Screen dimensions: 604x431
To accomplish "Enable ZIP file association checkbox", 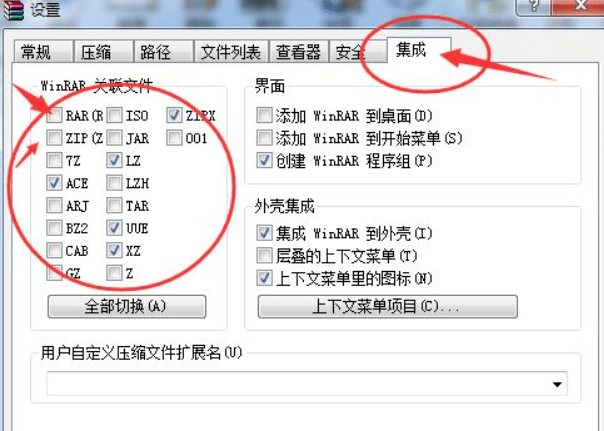I will [x=54, y=138].
